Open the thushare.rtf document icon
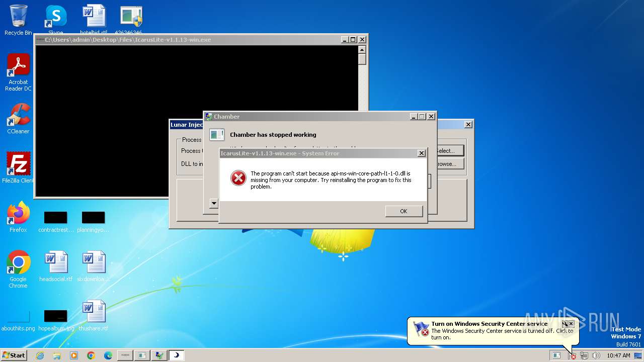644x362 pixels. 94,316
